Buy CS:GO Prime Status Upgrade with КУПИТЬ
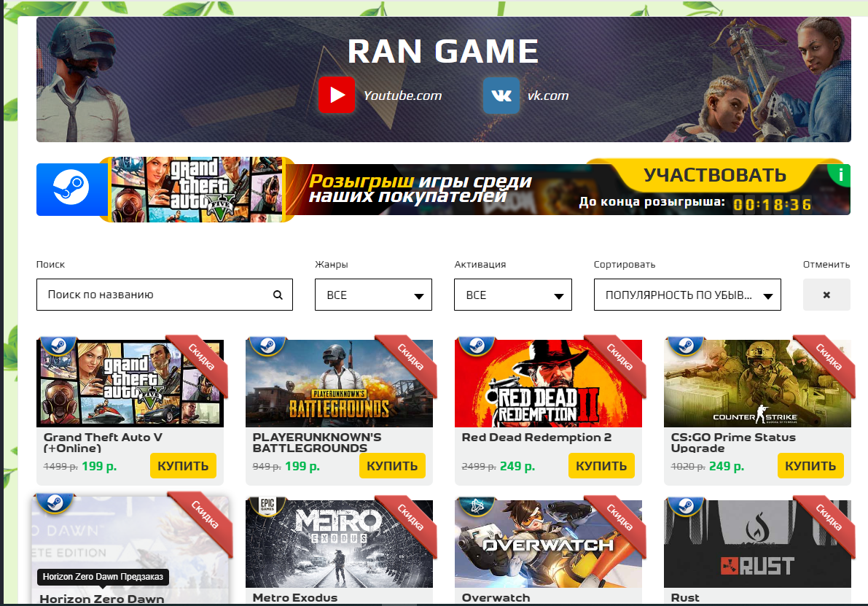This screenshot has width=868, height=606. pyautogui.click(x=810, y=466)
